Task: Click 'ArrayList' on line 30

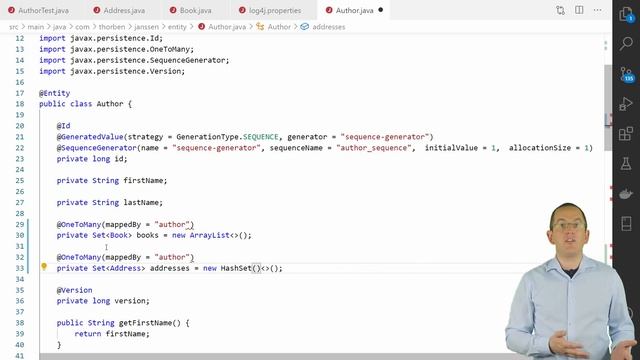Action: click(x=209, y=235)
